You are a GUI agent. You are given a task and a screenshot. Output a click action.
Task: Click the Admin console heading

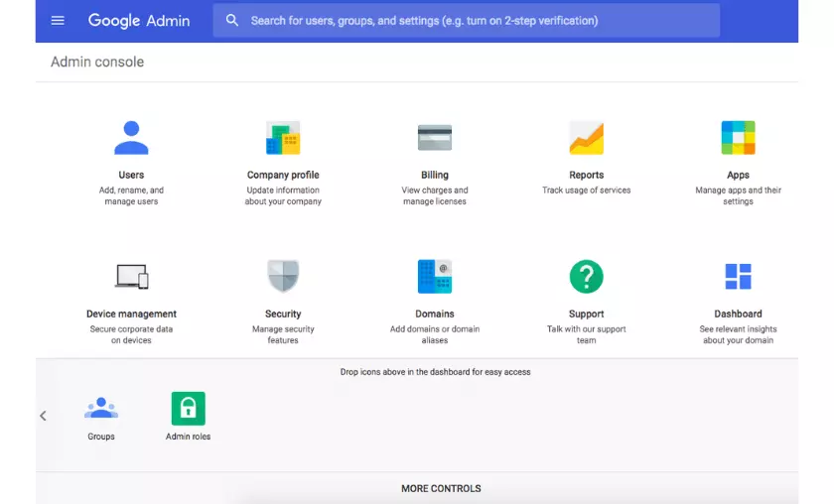(97, 62)
